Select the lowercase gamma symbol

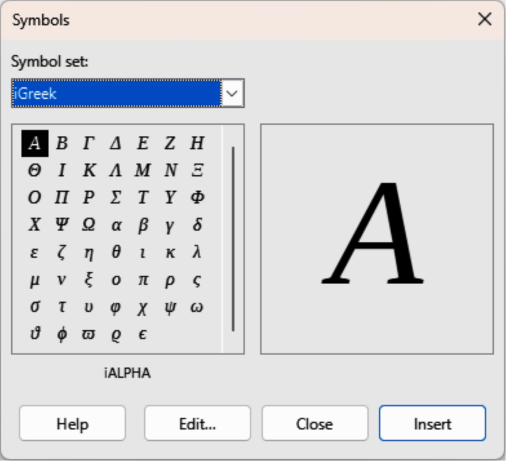pos(170,225)
